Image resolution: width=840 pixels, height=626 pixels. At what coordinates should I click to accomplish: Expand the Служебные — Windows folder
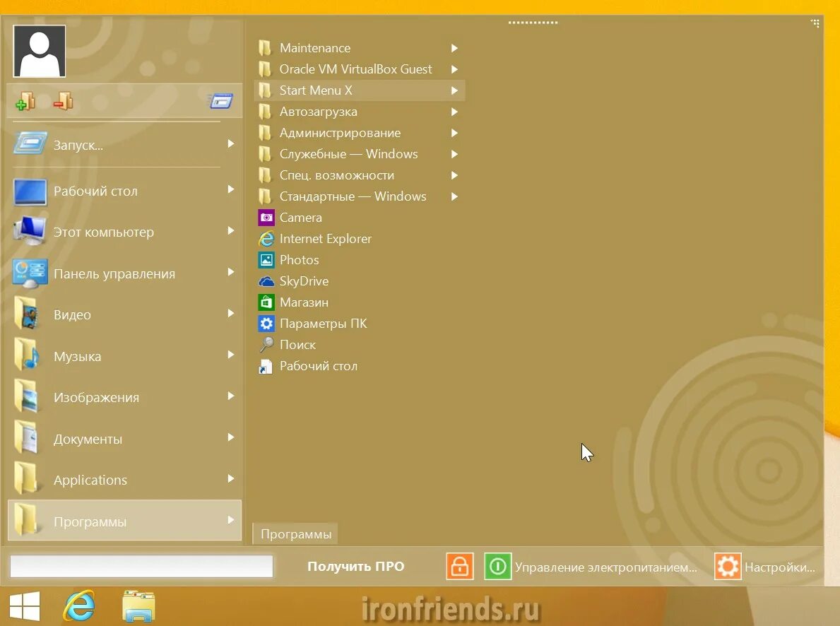pos(348,153)
